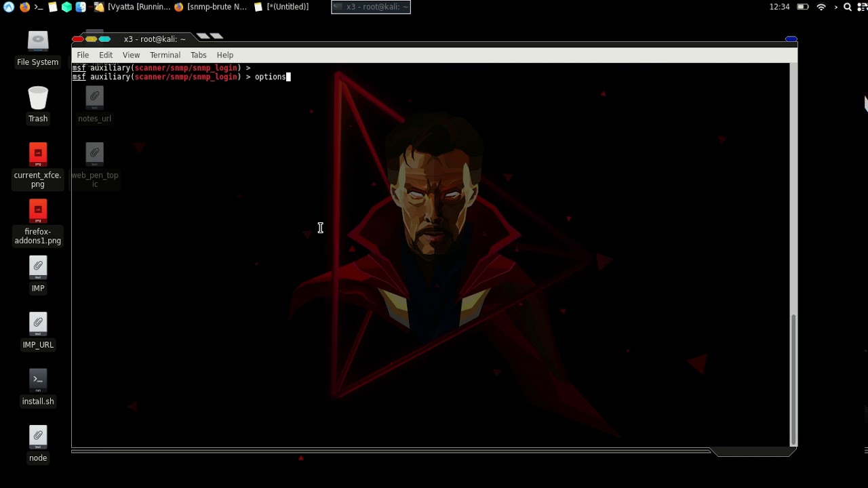
Task: Click the cyan button on the terminal title bar
Action: pos(104,39)
